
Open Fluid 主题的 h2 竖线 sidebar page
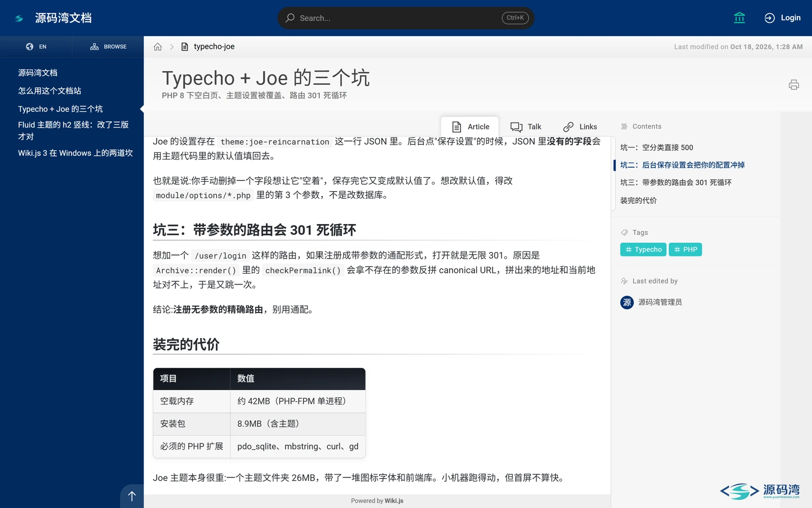73,131
